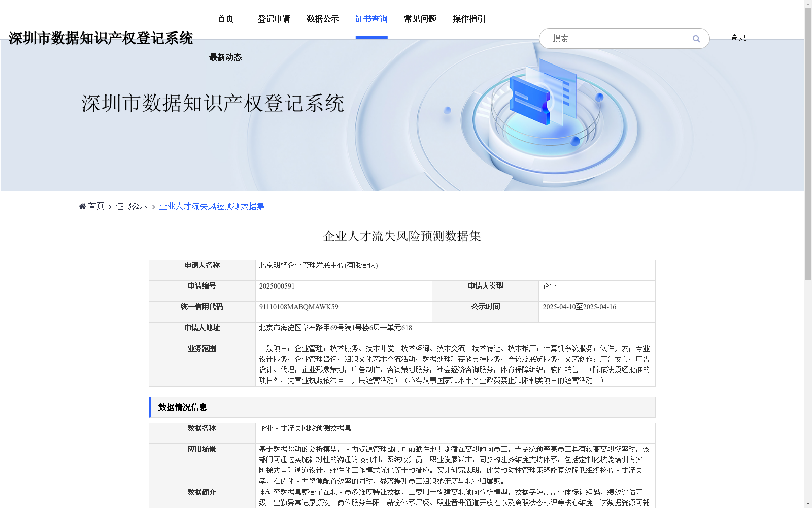Click the page scrollbar thumb
The width and height of the screenshot is (812, 508).
click(808, 143)
